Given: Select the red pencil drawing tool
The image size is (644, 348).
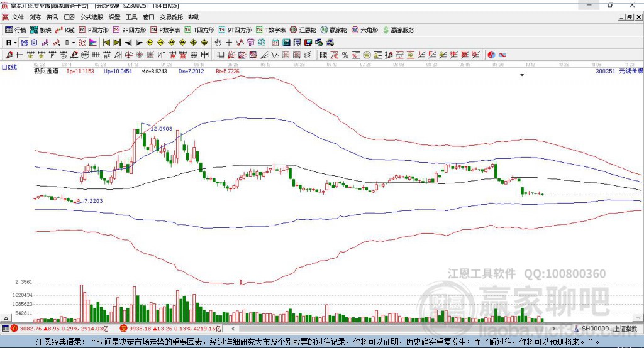Looking at the screenshot, I should click(9, 55).
